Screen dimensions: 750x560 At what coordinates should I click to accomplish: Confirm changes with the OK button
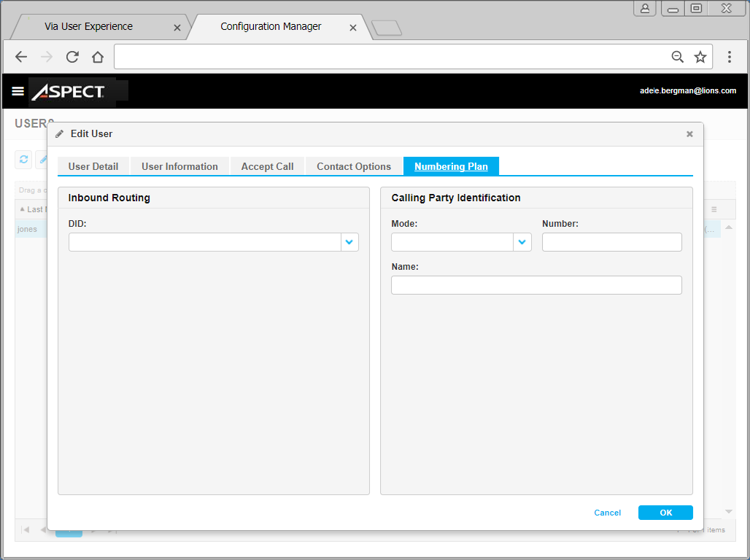[x=665, y=513]
